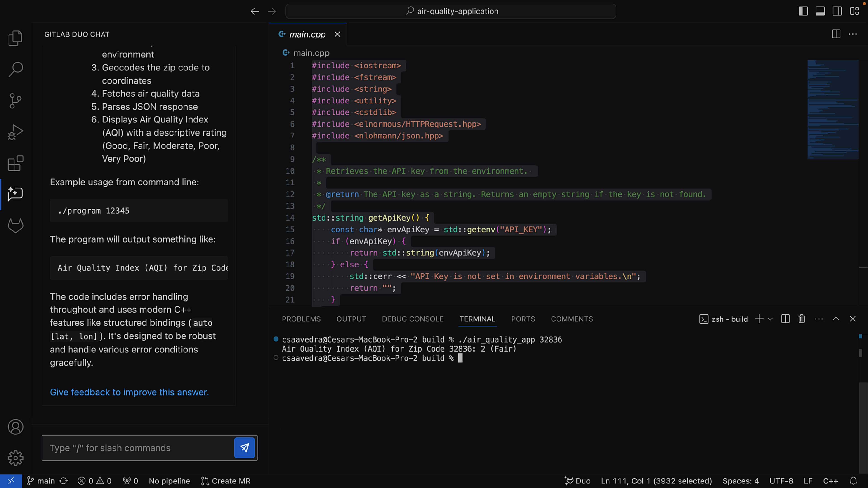Open the GitLab Duo Chat sidebar icon
The image size is (868, 488).
[15, 194]
